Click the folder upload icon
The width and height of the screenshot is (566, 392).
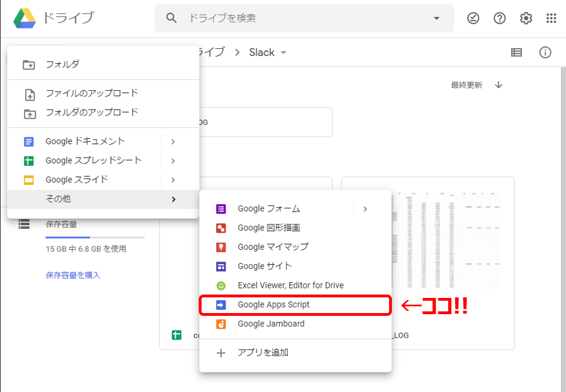[30, 114]
